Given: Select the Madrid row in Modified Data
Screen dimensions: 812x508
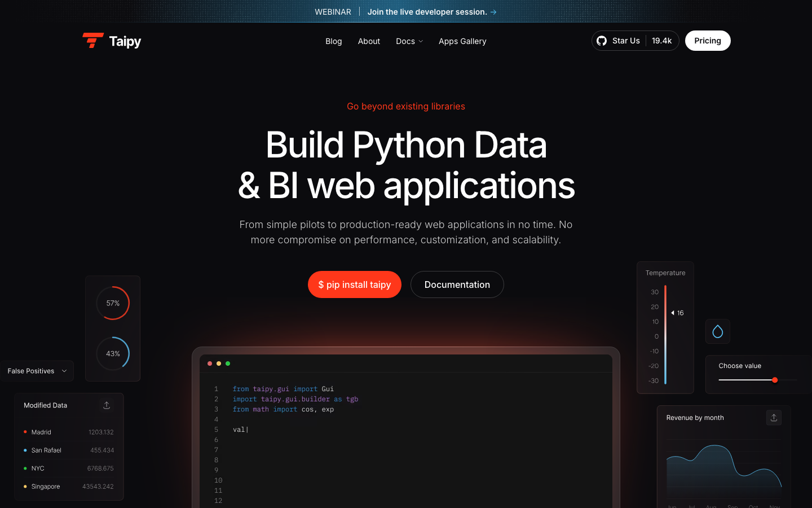Looking at the screenshot, I should [69, 432].
